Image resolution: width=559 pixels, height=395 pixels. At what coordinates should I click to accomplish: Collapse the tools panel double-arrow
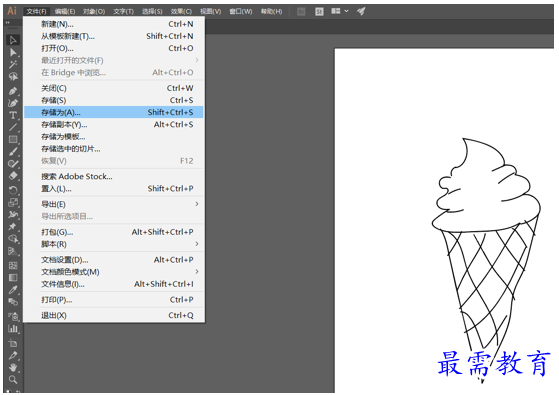(7, 23)
